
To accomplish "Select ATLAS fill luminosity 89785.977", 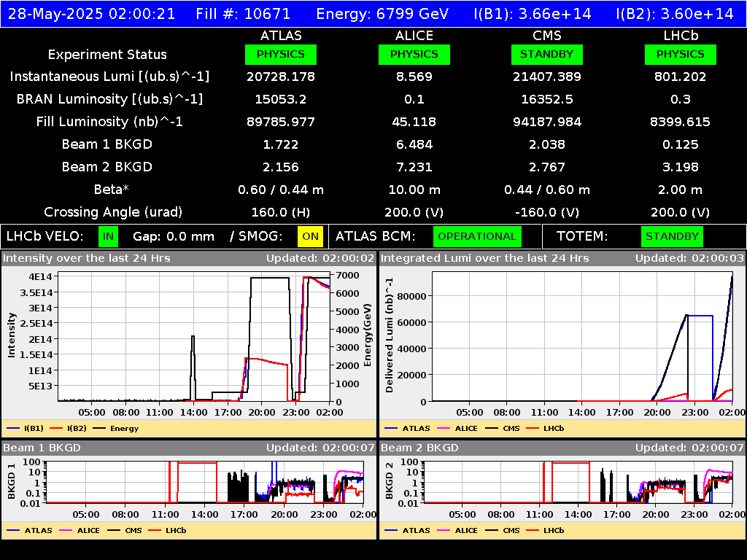I will click(281, 122).
